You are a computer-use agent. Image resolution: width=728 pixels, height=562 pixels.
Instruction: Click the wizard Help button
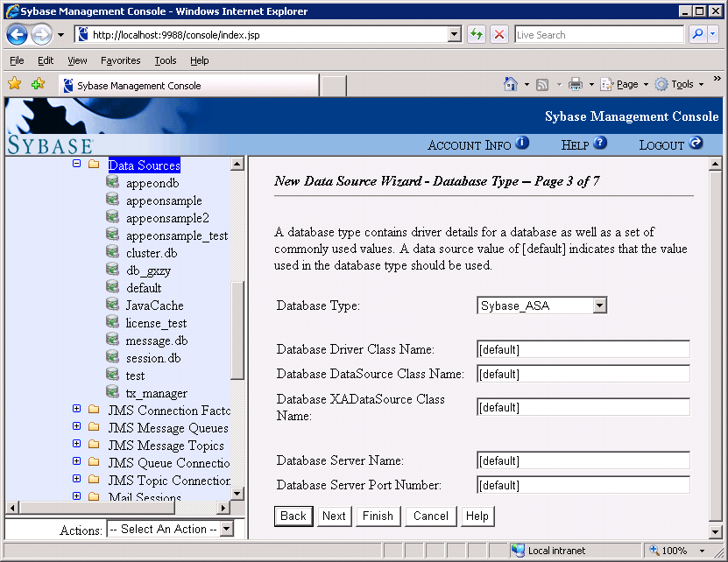477,516
